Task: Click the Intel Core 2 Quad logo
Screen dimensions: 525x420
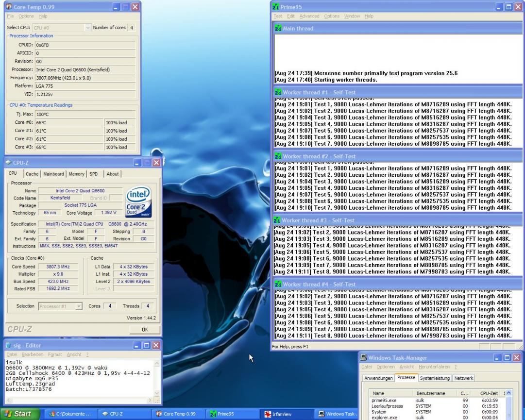Action: click(138, 202)
